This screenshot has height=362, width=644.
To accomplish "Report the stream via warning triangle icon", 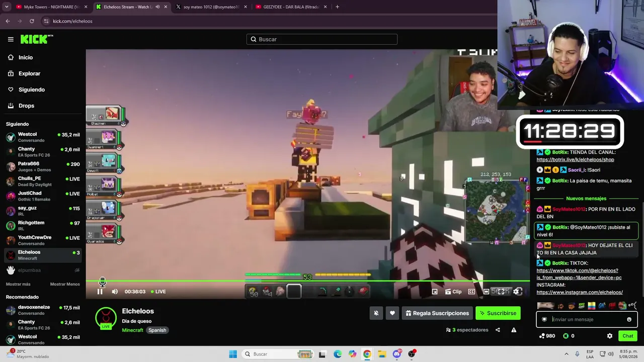I will (x=514, y=330).
